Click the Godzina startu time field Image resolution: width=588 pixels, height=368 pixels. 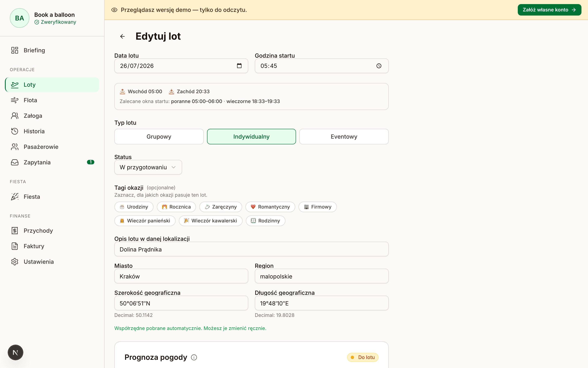pyautogui.click(x=322, y=66)
